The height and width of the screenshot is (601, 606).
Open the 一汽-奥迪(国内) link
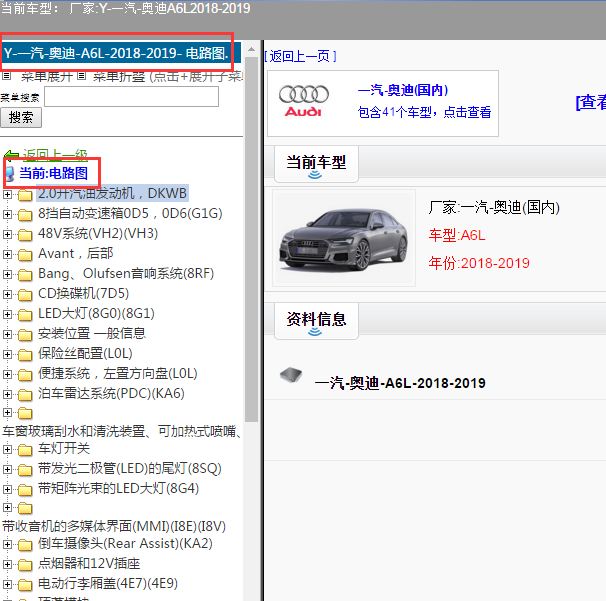click(x=403, y=90)
